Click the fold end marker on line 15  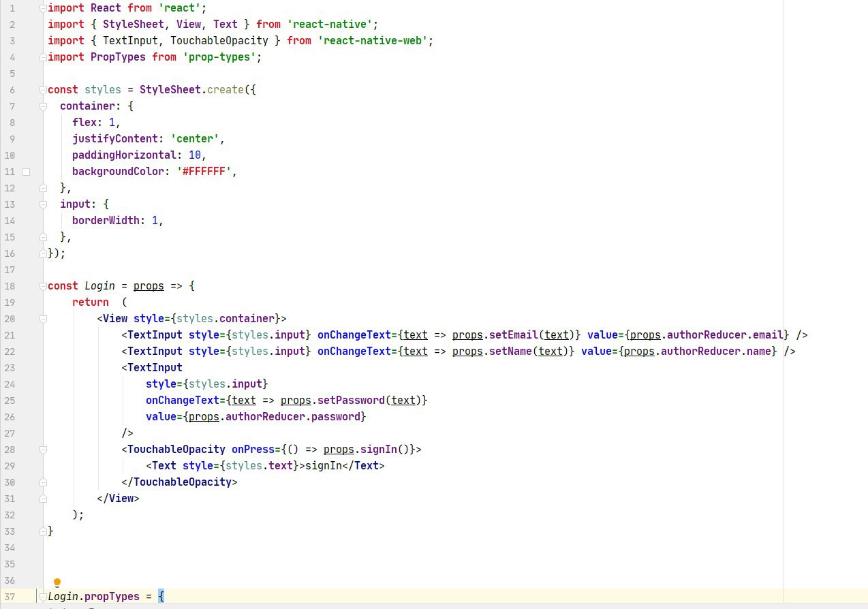[x=43, y=237]
